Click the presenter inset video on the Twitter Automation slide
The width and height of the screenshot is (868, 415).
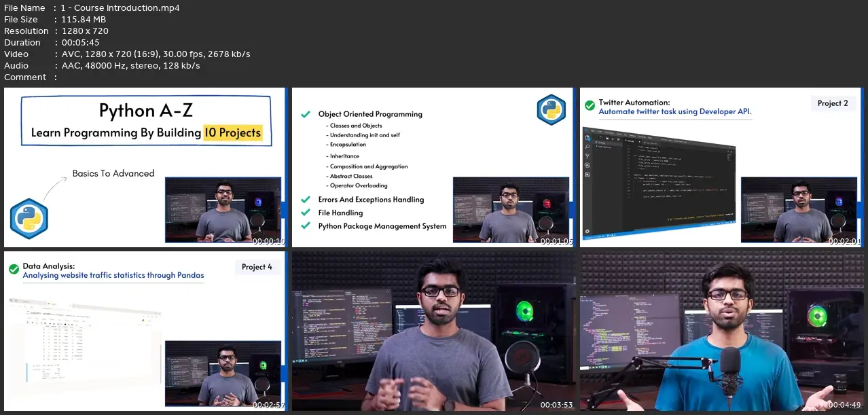[800, 210]
